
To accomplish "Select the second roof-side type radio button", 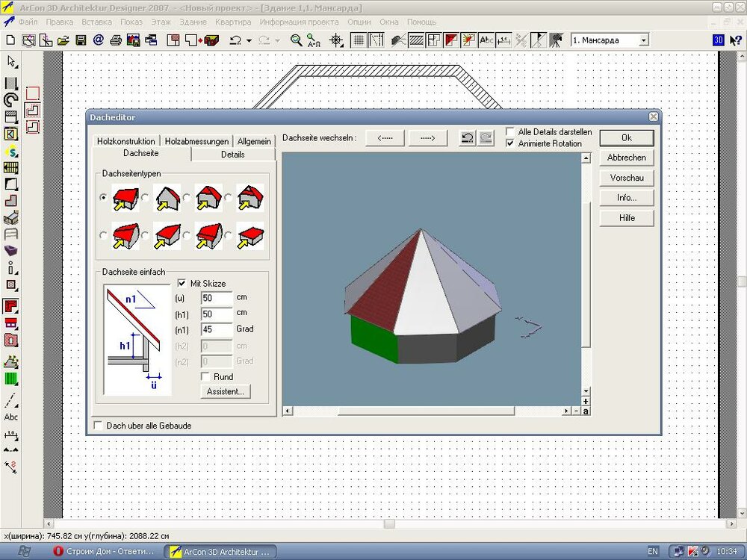I will click(x=145, y=198).
